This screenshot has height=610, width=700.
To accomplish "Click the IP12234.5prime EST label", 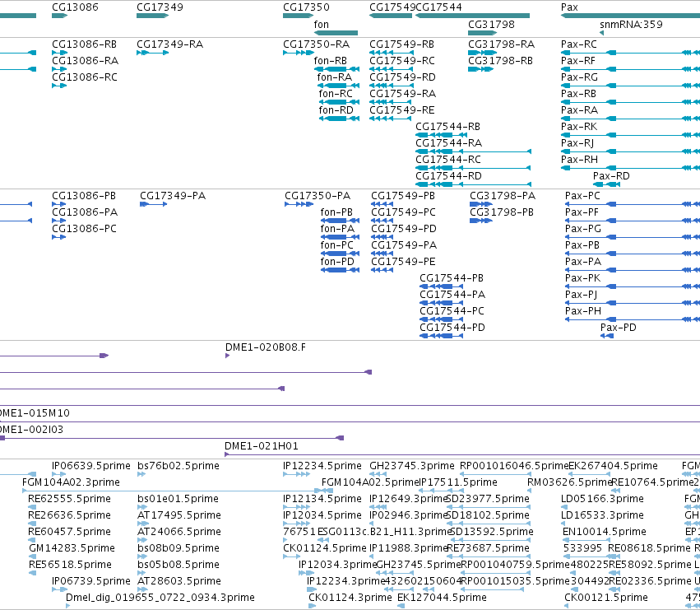I will tap(322, 466).
